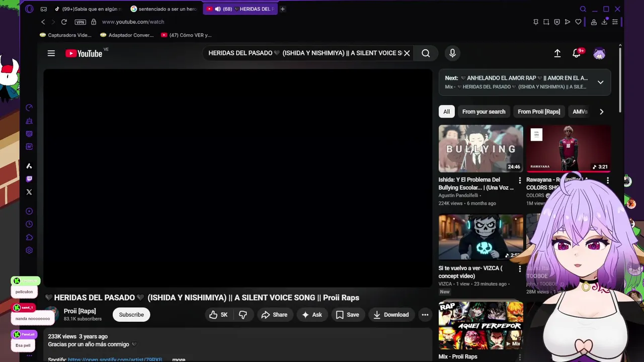Open Twitch panel in sidebar
644x362 pixels.
click(x=29, y=179)
